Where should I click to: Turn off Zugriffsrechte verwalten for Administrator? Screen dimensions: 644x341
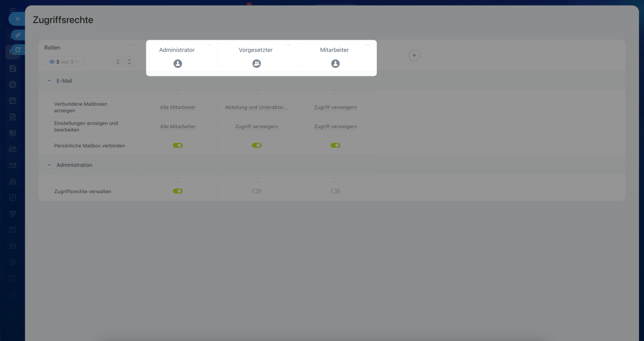178,191
